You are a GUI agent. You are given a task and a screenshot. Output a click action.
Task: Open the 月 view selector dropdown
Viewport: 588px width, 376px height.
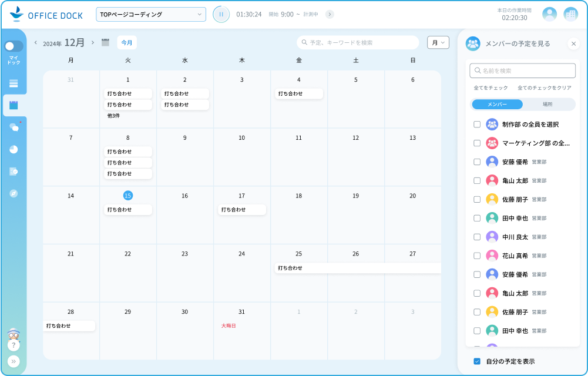tap(438, 42)
